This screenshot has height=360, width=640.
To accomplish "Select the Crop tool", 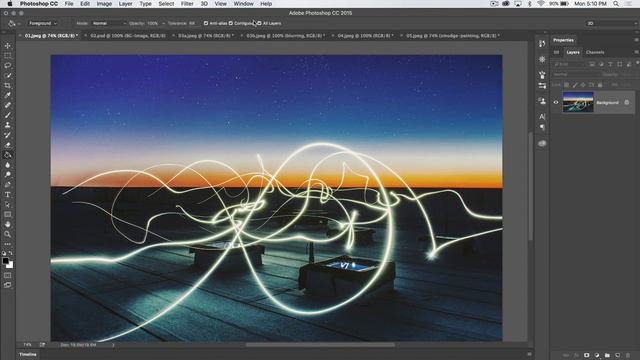I will (8, 85).
